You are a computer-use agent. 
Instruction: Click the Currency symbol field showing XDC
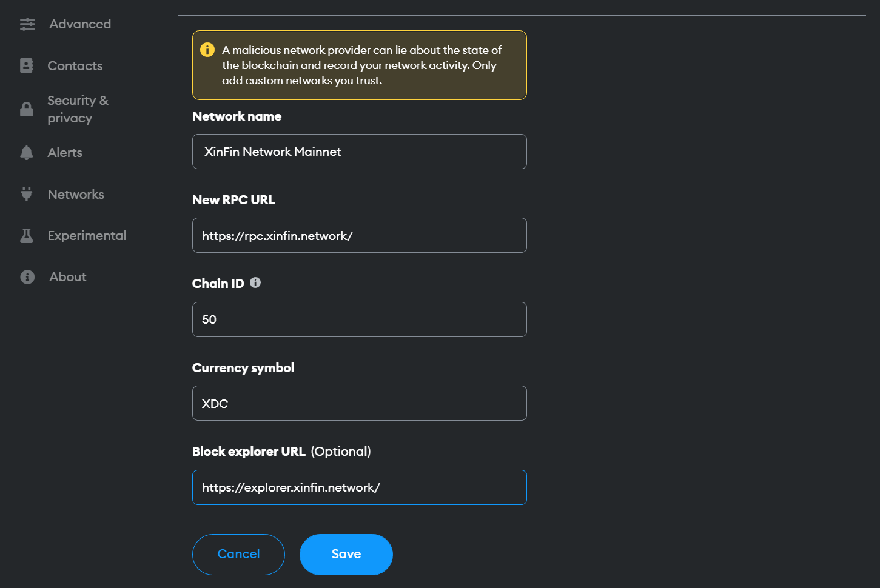(x=359, y=403)
